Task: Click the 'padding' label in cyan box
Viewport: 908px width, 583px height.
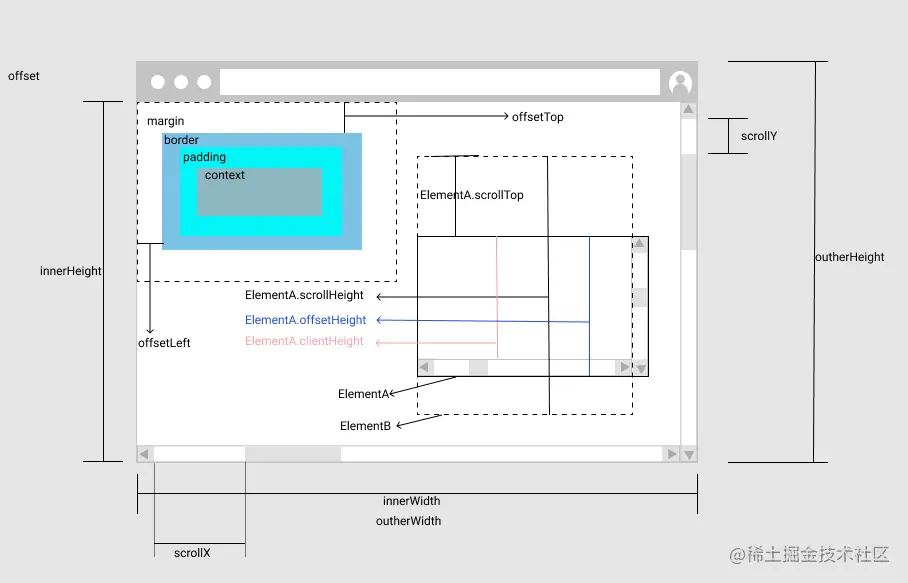Action: pyautogui.click(x=204, y=157)
